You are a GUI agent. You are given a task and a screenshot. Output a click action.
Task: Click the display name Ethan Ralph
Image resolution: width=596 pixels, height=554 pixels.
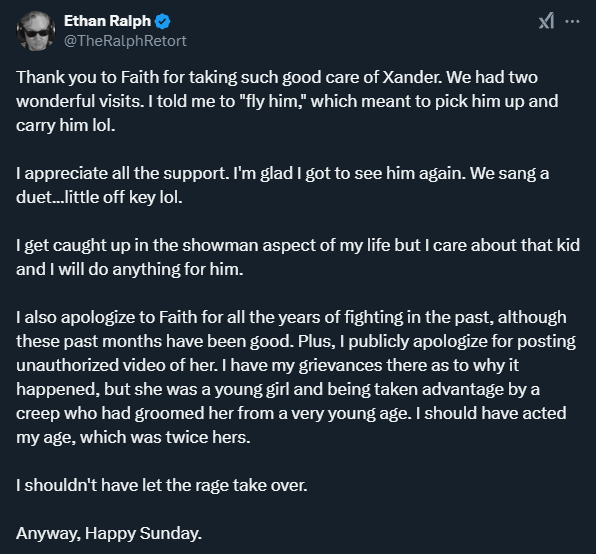pyautogui.click(x=107, y=21)
